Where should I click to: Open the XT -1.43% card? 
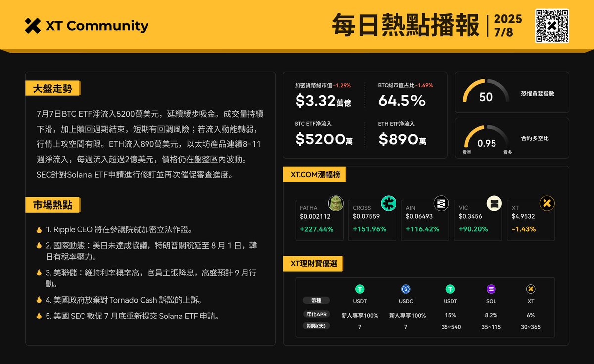531,220
